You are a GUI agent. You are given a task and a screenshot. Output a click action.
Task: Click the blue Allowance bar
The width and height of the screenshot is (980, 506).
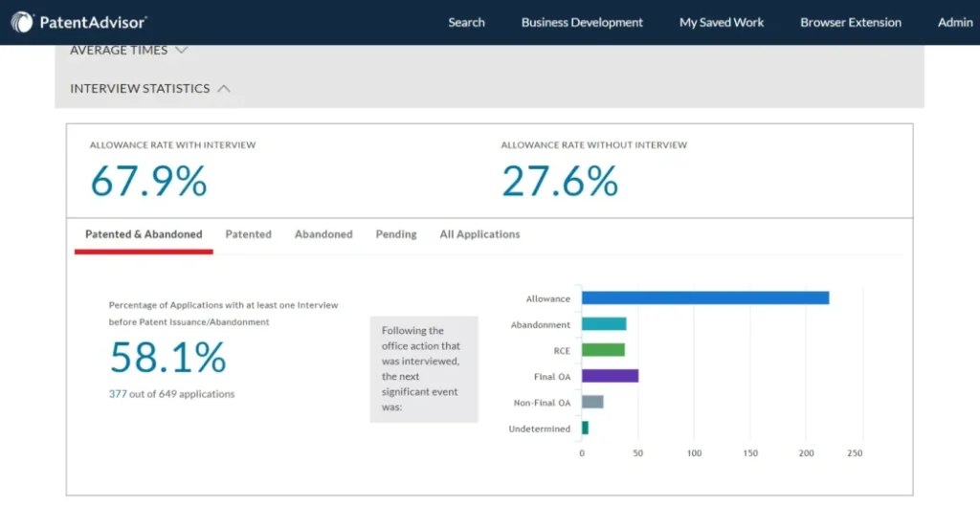[704, 298]
